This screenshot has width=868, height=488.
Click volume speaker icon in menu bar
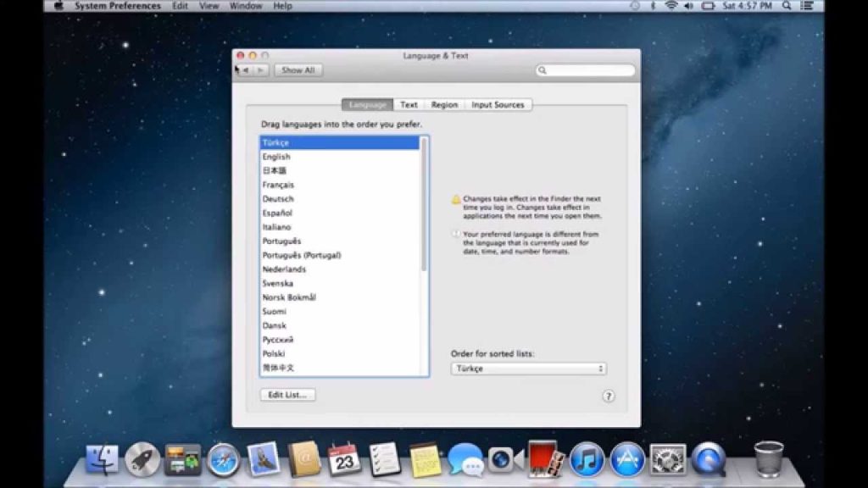point(688,6)
